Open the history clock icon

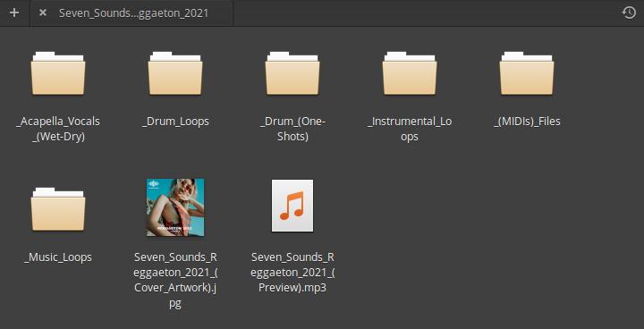tap(629, 13)
